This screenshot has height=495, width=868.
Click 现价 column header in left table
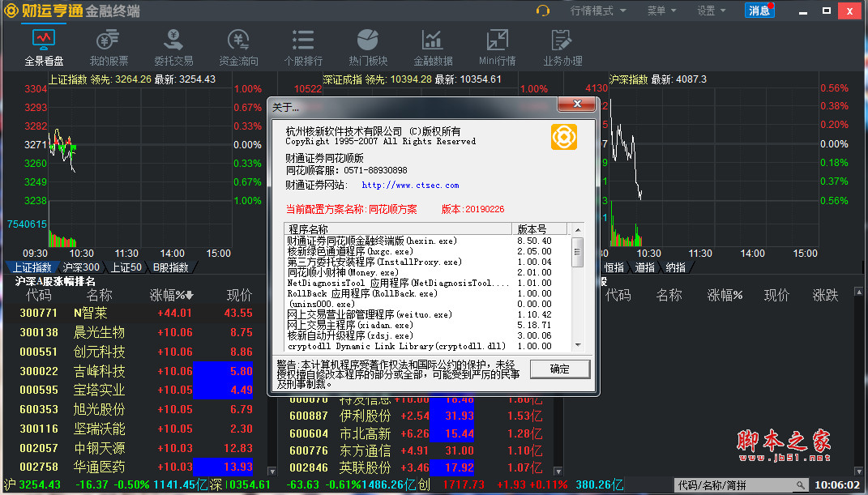[239, 296]
